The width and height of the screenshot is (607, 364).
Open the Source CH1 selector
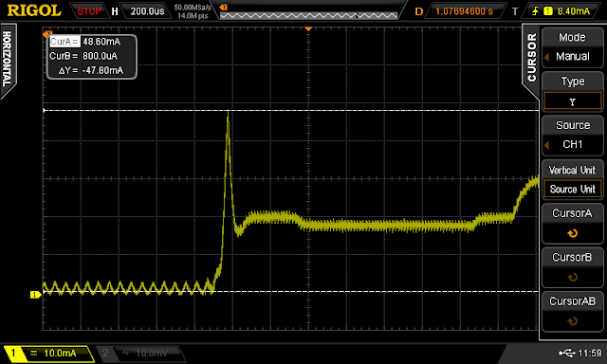click(x=572, y=135)
